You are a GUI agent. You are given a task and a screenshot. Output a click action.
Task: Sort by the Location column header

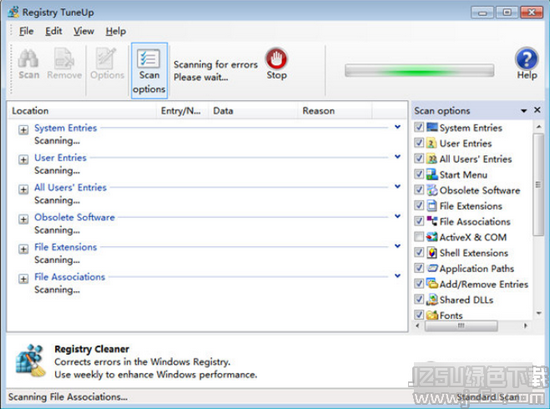82,111
